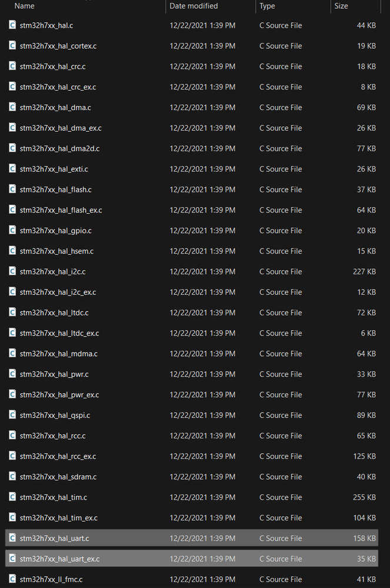Viewport: 390px width, 588px height.
Task: Click the icon of stm32h7xx_hal_exti.c
Action: (x=12, y=169)
